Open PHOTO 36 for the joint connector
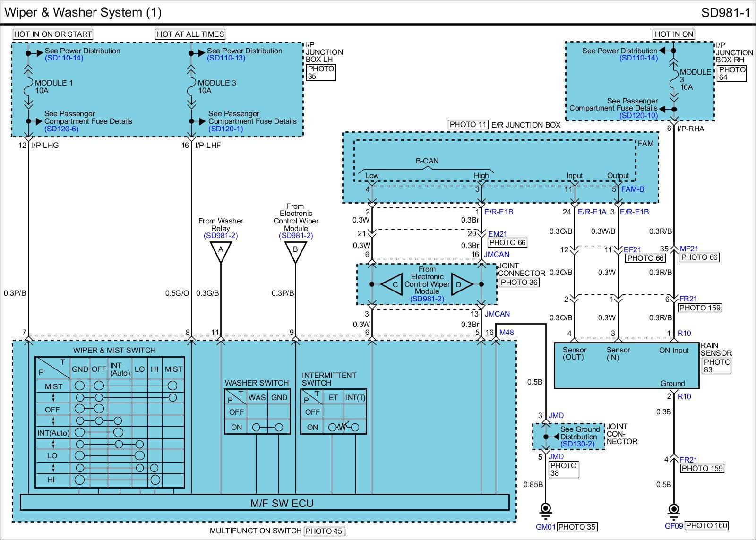The height and width of the screenshot is (540, 756). click(x=518, y=283)
